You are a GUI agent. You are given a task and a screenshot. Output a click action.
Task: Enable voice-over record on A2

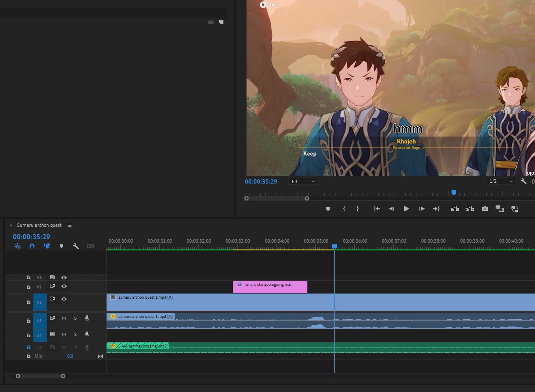pos(87,334)
